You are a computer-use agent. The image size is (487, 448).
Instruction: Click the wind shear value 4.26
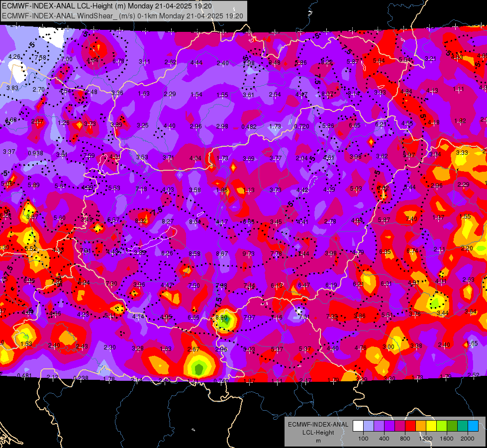(14, 57)
